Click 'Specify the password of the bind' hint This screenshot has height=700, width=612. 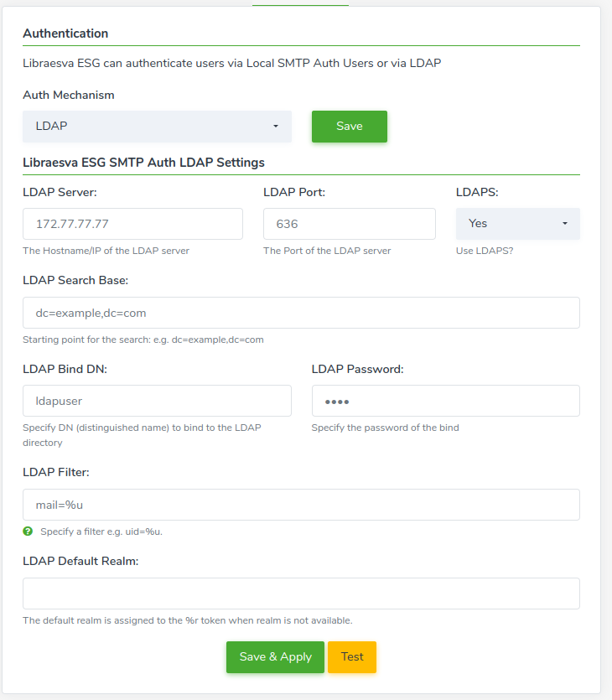coord(386,428)
